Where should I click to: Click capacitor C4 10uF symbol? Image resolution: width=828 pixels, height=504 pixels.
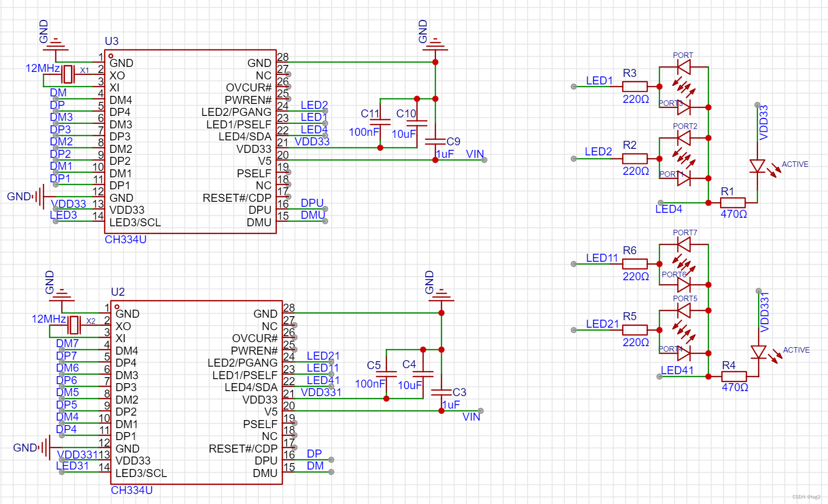click(x=423, y=374)
